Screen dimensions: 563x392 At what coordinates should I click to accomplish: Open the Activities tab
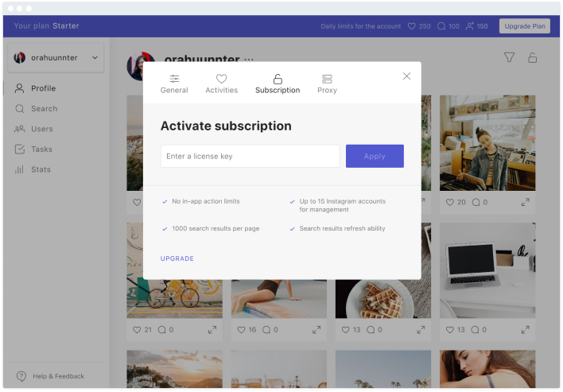tap(222, 84)
